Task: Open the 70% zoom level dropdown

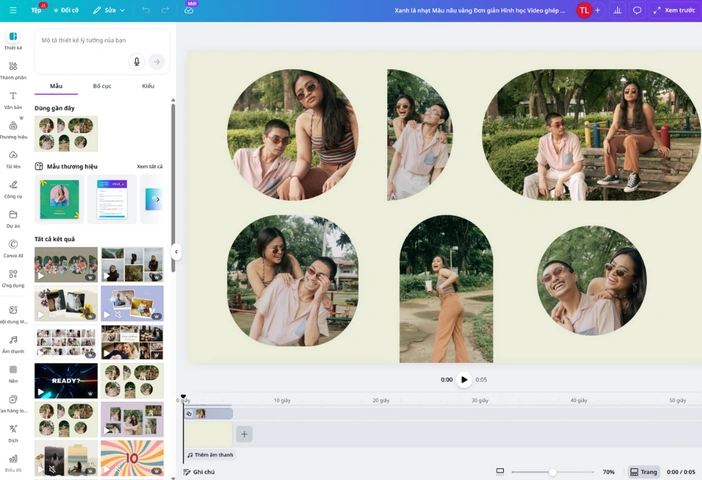Action: [x=608, y=472]
